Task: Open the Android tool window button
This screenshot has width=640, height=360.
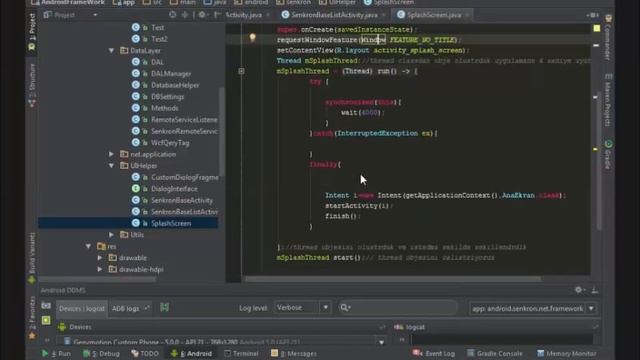Action: (x=192, y=354)
